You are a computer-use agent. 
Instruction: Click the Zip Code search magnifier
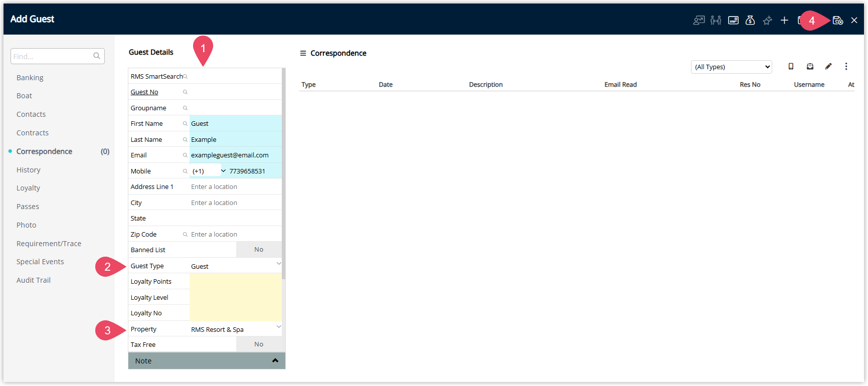(x=185, y=235)
